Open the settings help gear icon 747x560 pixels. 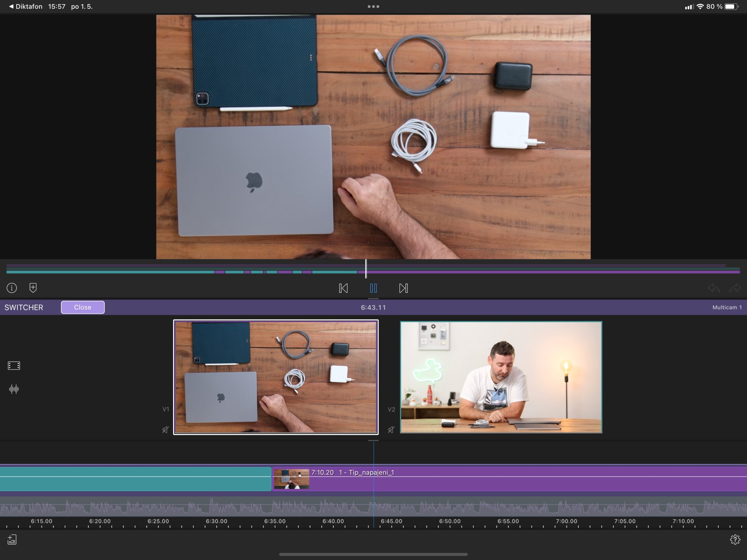(735, 539)
